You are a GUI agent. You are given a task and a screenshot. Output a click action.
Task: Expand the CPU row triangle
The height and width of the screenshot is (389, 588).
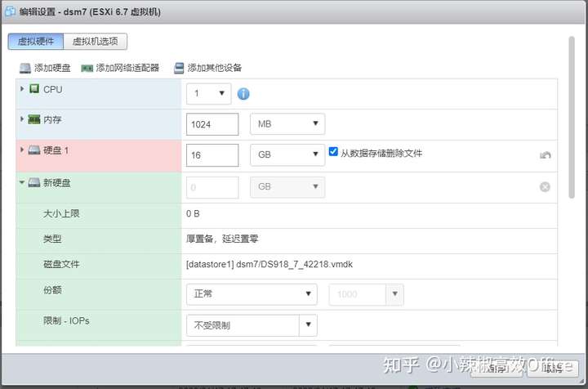(x=22, y=89)
